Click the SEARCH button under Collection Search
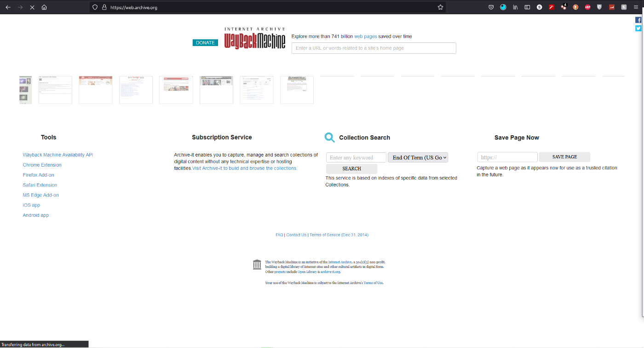 click(351, 168)
